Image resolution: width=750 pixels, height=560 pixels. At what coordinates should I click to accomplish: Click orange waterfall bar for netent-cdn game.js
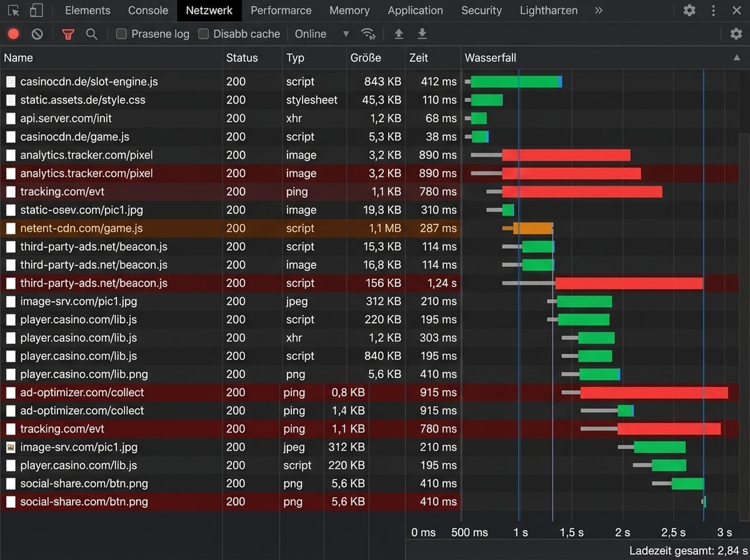[533, 228]
